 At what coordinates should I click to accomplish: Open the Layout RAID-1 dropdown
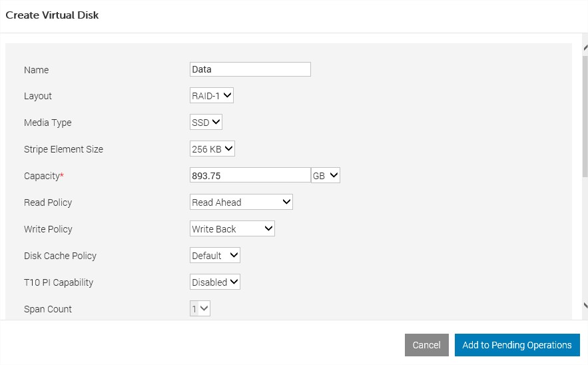point(212,96)
